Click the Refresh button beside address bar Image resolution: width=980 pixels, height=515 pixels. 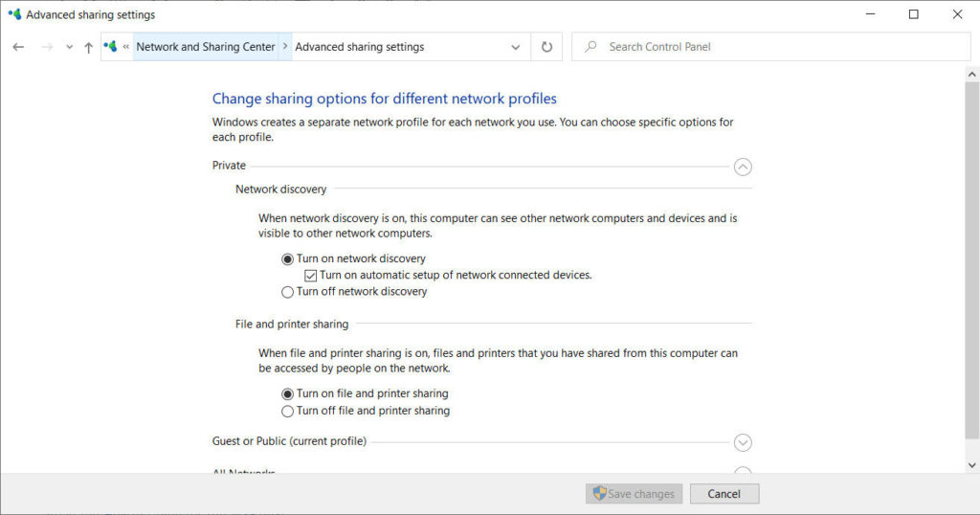pyautogui.click(x=546, y=47)
